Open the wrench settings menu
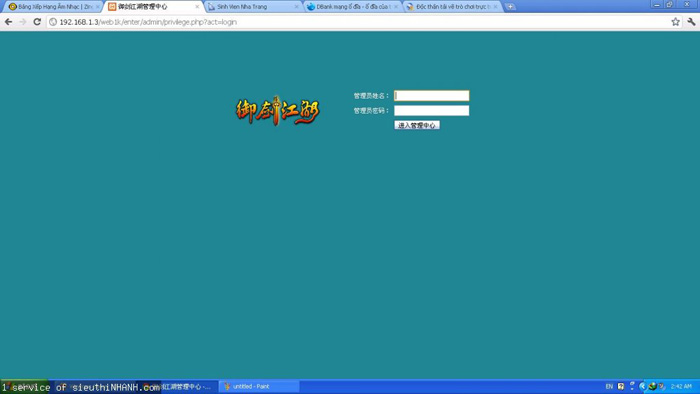The image size is (700, 394). coord(691,22)
